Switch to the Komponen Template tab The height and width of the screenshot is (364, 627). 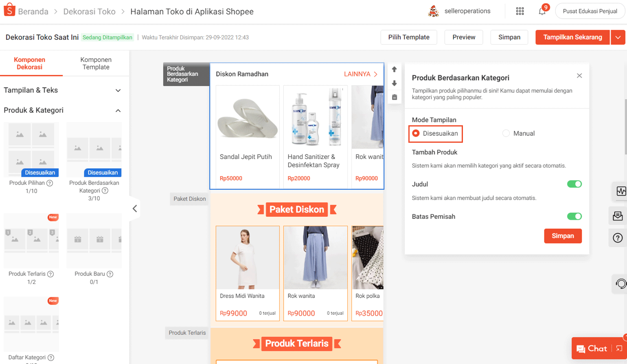[x=96, y=63]
